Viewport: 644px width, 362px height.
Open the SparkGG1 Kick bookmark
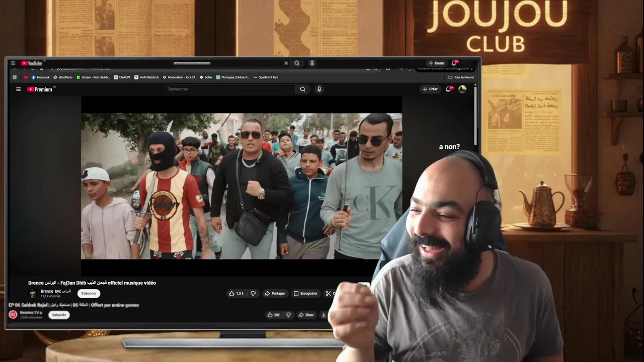(x=266, y=77)
